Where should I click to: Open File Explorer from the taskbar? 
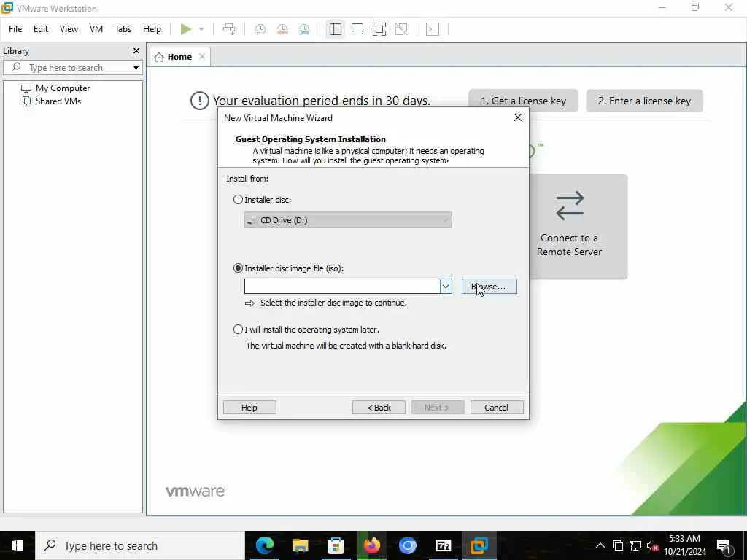(301, 545)
